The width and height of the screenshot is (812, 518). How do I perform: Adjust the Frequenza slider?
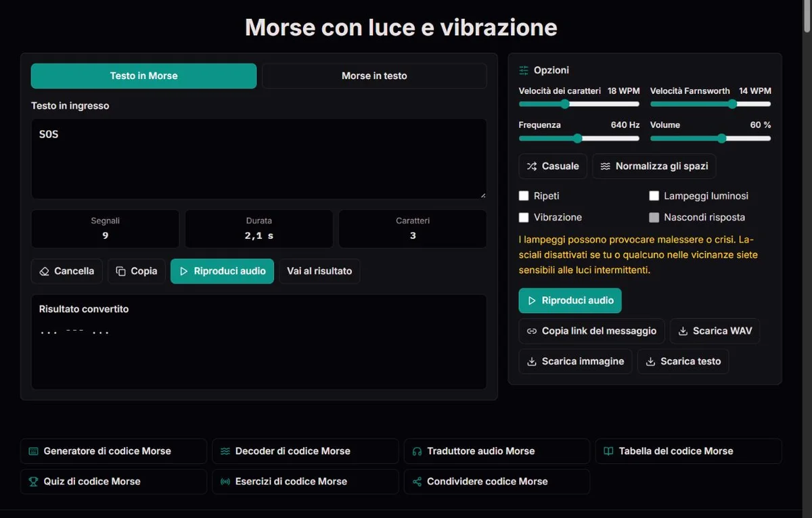pos(579,138)
